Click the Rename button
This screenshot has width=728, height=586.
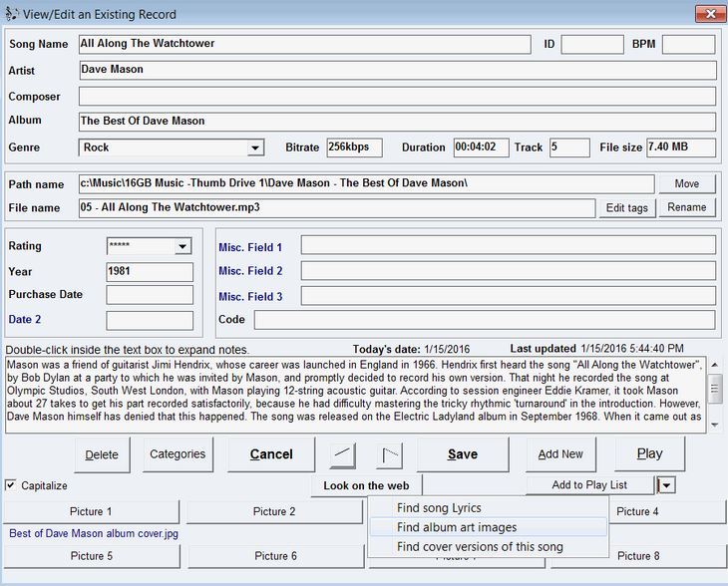(x=687, y=207)
